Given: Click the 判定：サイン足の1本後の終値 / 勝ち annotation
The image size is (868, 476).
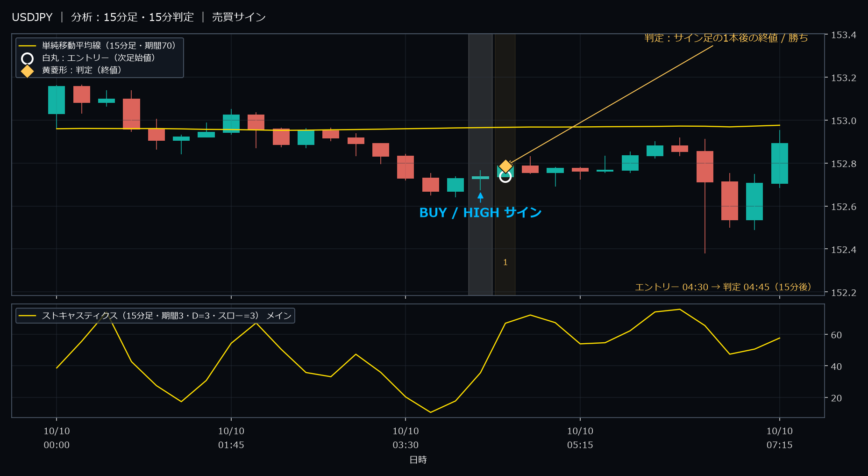Looking at the screenshot, I should pyautogui.click(x=726, y=38).
